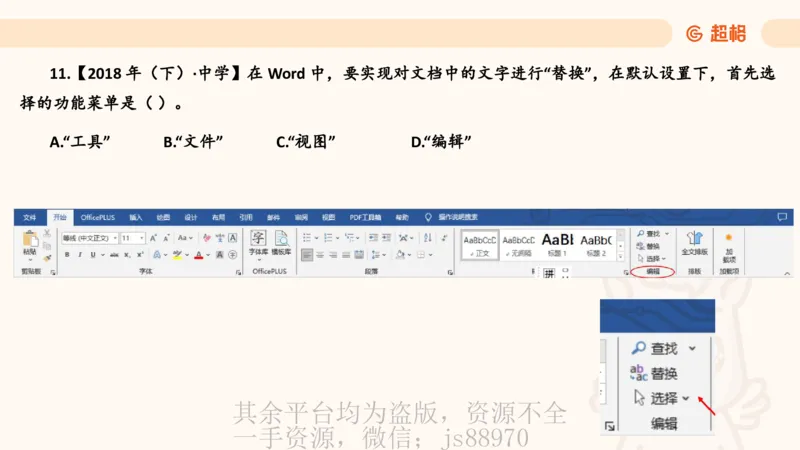The height and width of the screenshot is (450, 800).
Task: Apply the 标题 1 style
Action: [x=558, y=245]
